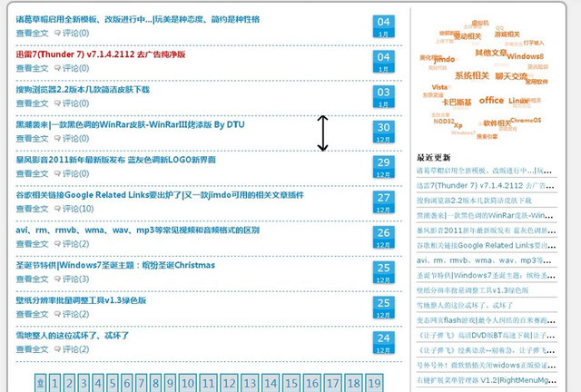
Task: Open post about avi、rm、rmvb formats
Action: pyautogui.click(x=137, y=230)
